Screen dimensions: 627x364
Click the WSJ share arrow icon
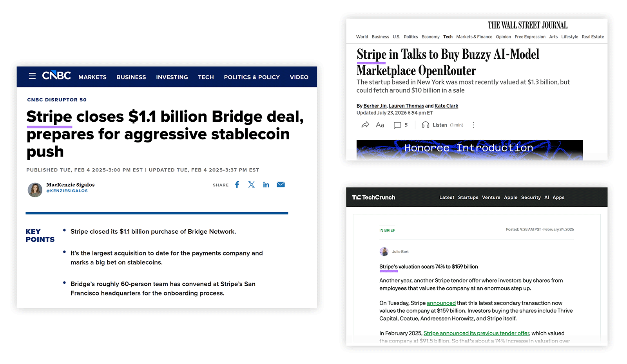[x=365, y=125]
